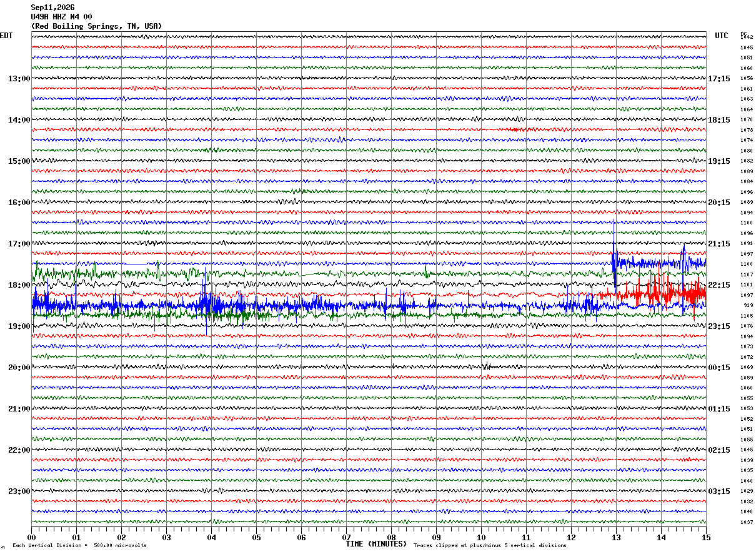Click the 00:15 UTC time label
Viewport: 756px width, 554px height.
[x=719, y=368]
